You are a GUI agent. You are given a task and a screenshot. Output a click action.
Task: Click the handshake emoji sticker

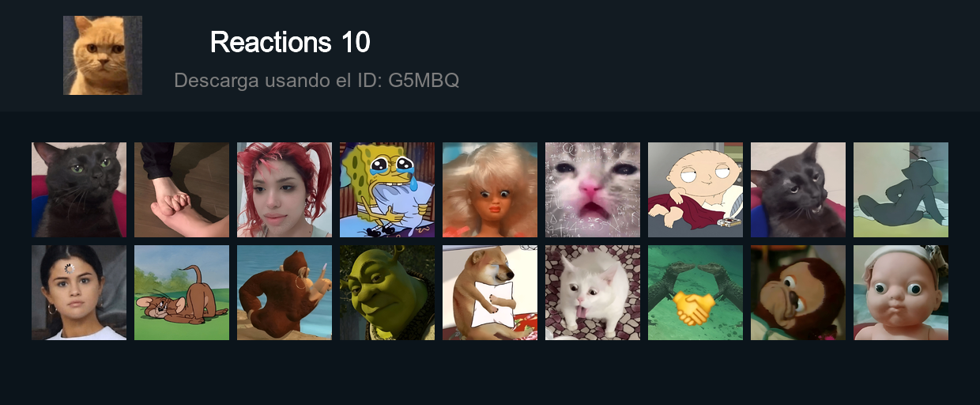[x=695, y=293]
